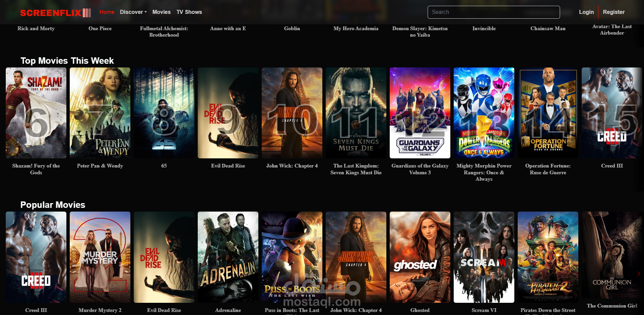This screenshot has height=315, width=644.
Task: Select Pirates Down the Street poster
Action: point(548,257)
